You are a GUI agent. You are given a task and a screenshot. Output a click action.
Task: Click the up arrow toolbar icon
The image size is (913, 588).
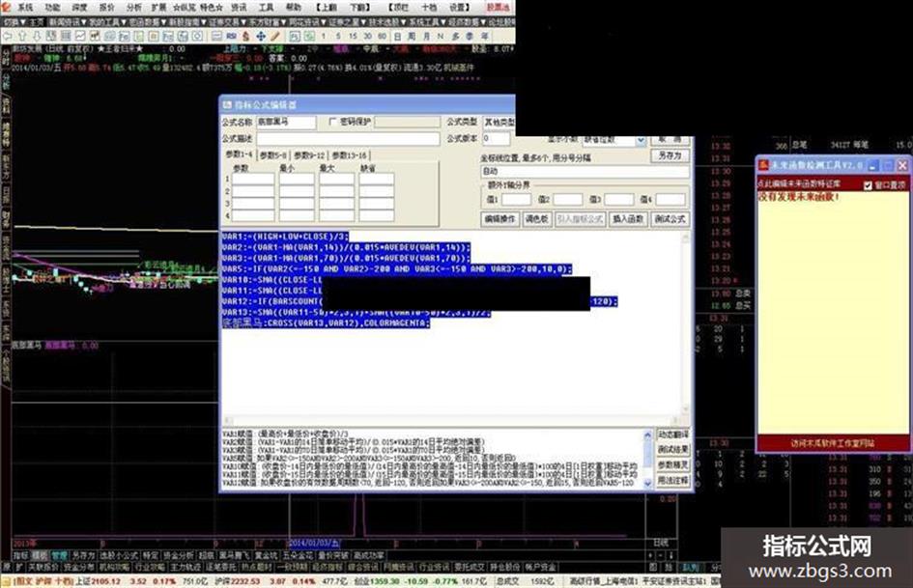(x=22, y=36)
